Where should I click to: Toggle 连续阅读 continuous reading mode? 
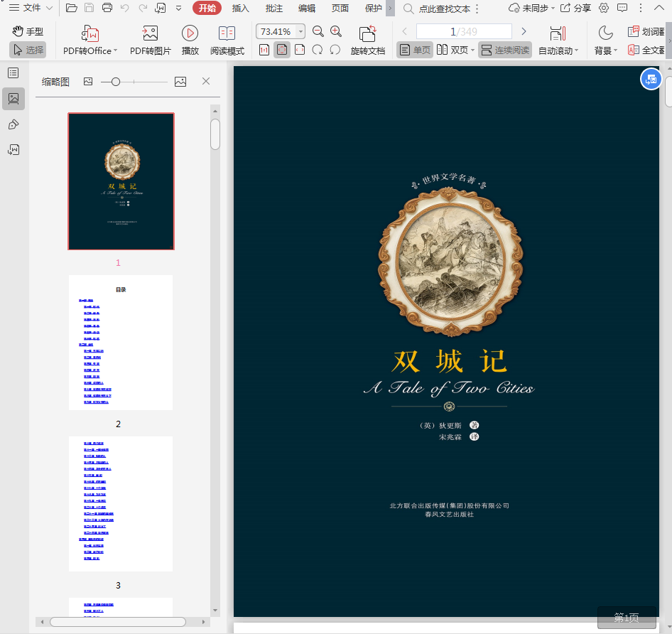click(x=504, y=50)
